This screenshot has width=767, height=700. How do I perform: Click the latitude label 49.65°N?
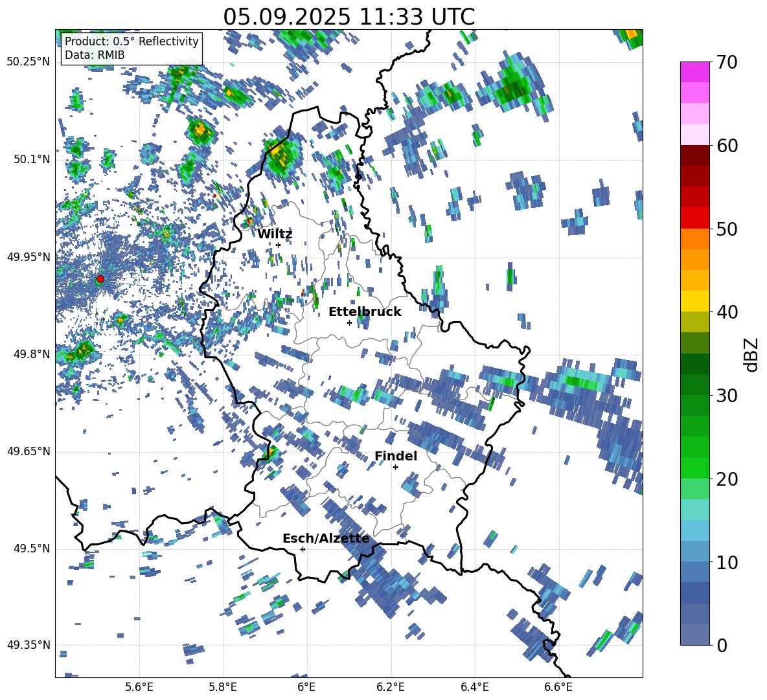coord(29,451)
